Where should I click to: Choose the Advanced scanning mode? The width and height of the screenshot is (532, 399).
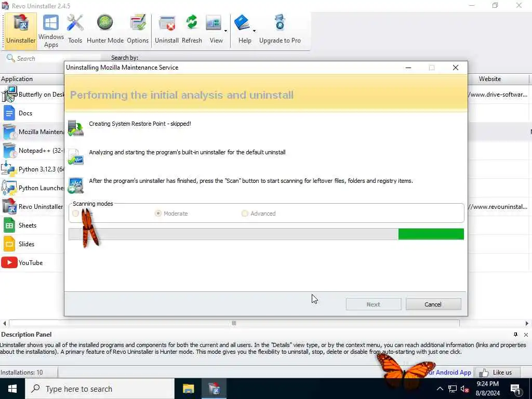259,214
